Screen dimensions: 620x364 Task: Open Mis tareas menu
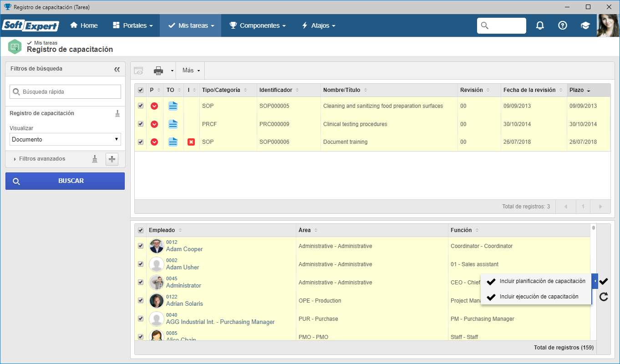point(191,25)
